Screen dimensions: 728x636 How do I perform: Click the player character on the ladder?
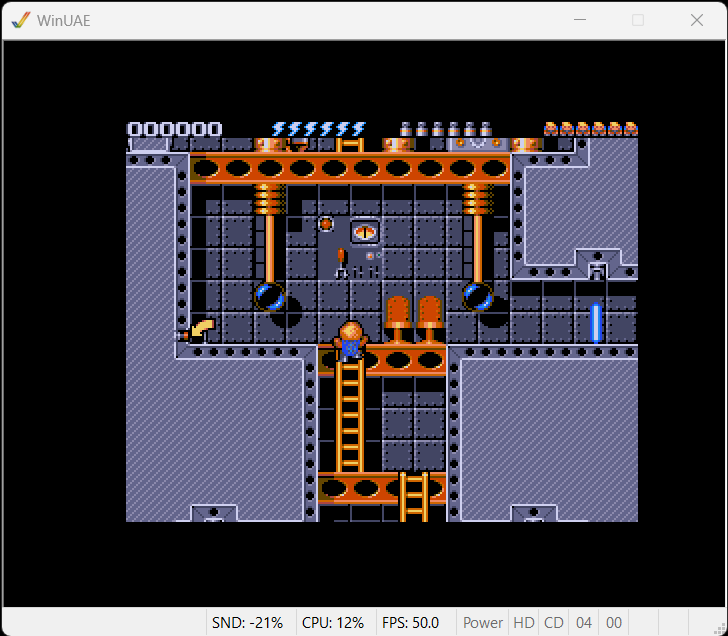click(x=350, y=340)
